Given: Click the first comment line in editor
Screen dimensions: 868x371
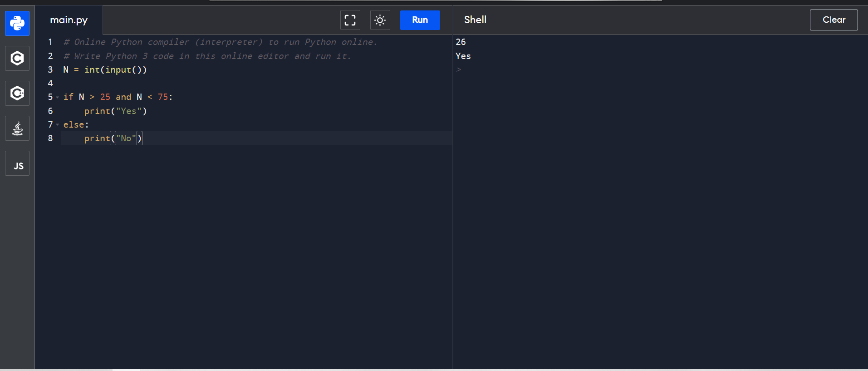Looking at the screenshot, I should 220,42.
